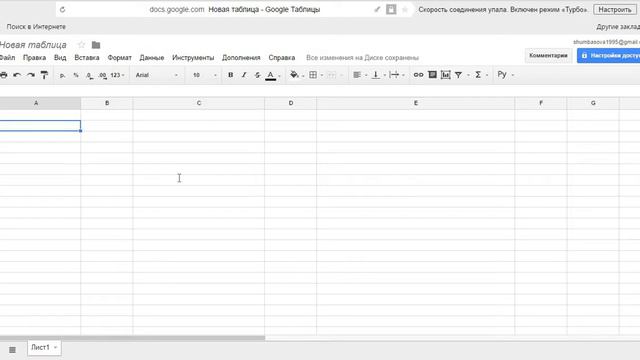
Task: Click the account email at top right
Action: coord(606,42)
